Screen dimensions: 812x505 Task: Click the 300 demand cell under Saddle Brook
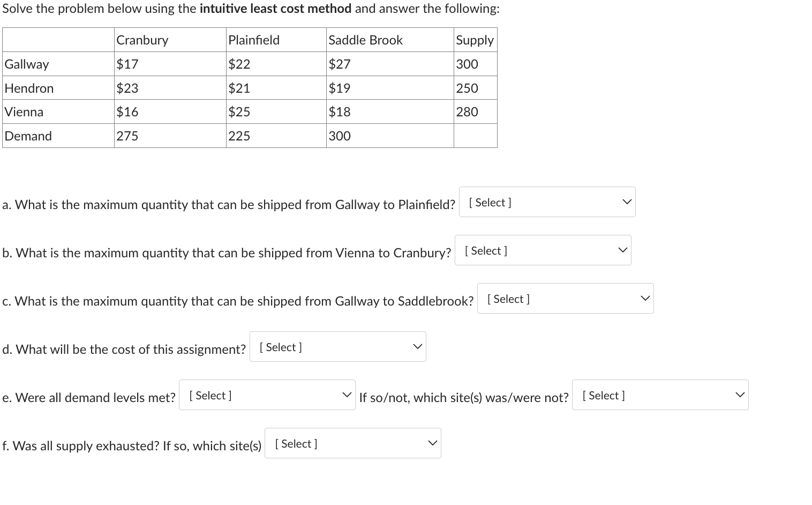point(340,136)
